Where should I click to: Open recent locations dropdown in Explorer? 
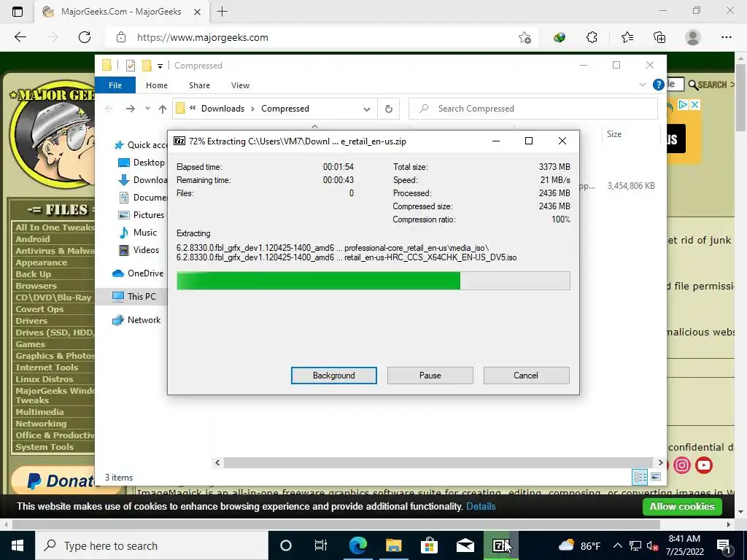point(147,109)
